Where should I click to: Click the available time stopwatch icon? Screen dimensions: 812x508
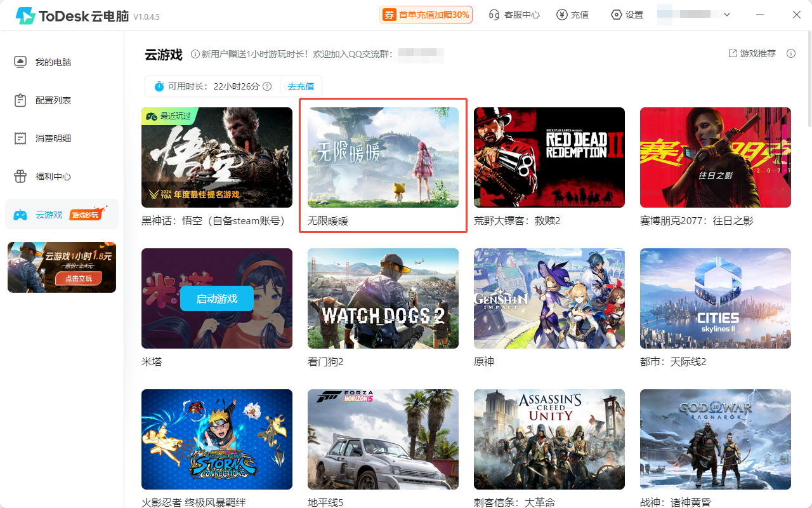point(159,86)
